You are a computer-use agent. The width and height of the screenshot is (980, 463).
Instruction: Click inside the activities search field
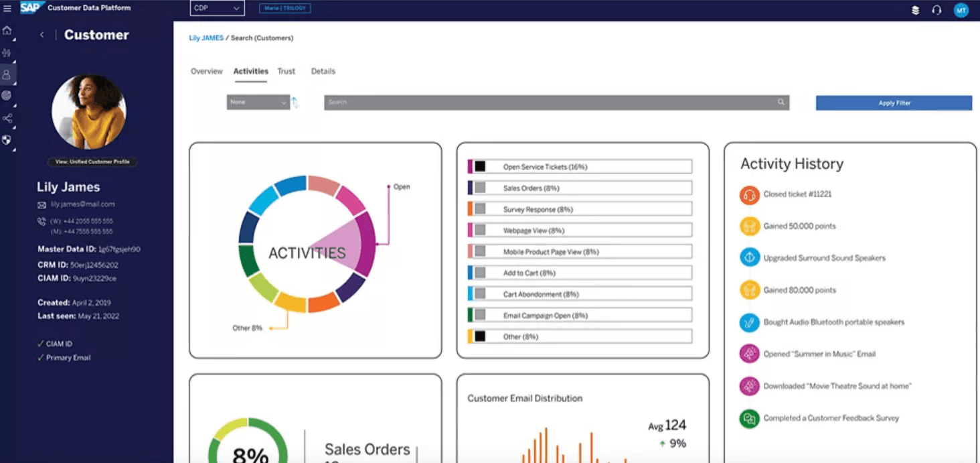click(556, 102)
